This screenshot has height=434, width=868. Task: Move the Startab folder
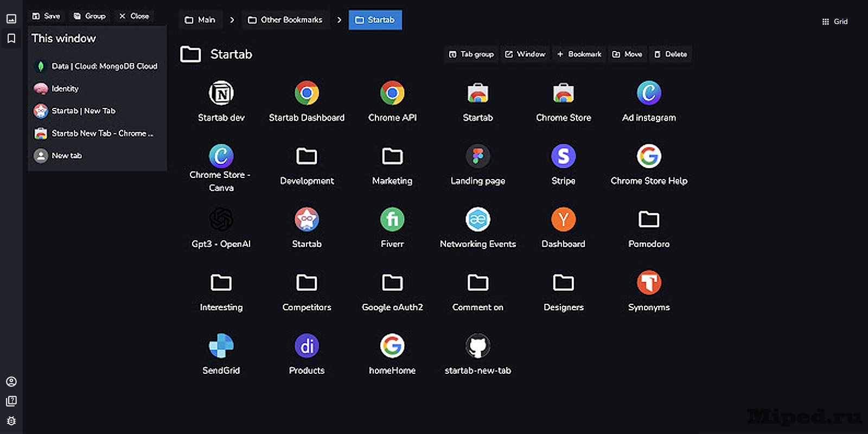pos(627,54)
